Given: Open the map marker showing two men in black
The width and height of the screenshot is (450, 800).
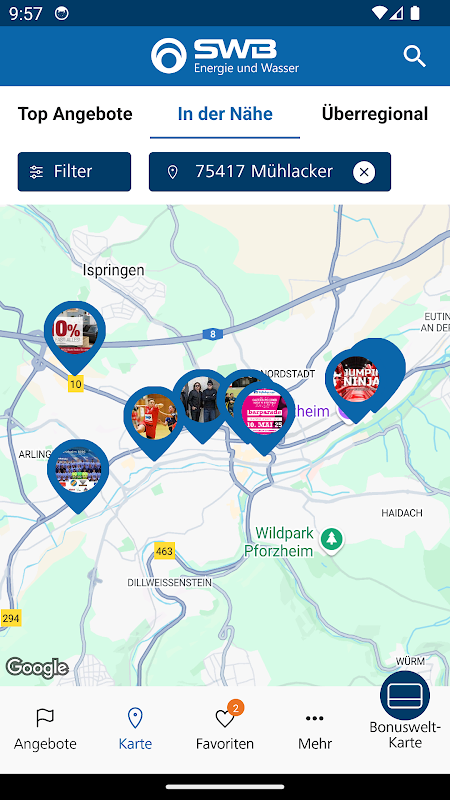Looking at the screenshot, I should click(202, 401).
